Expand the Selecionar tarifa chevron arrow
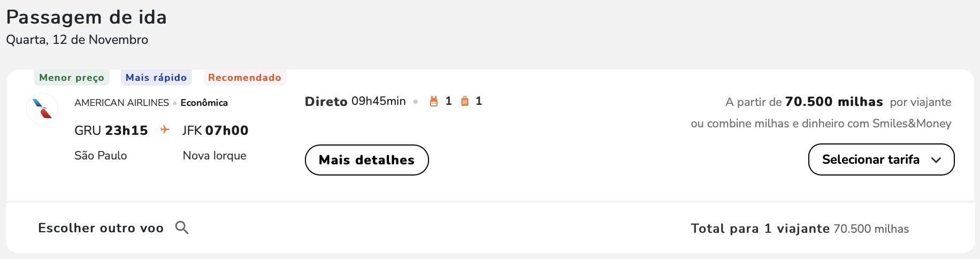 coord(936,160)
